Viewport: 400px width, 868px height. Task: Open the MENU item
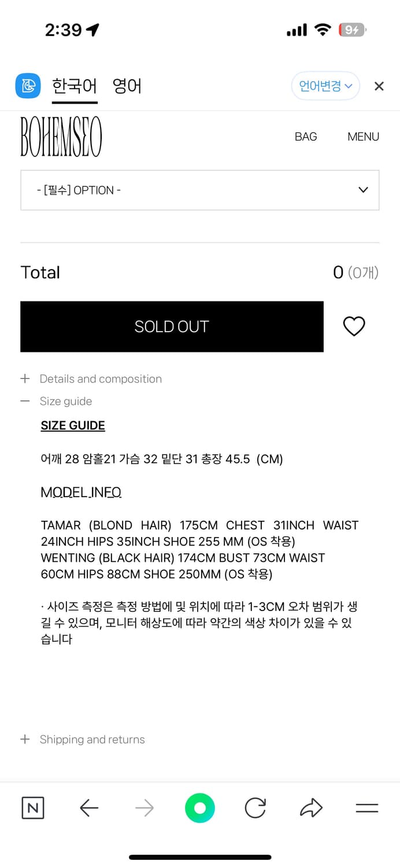coord(363,137)
